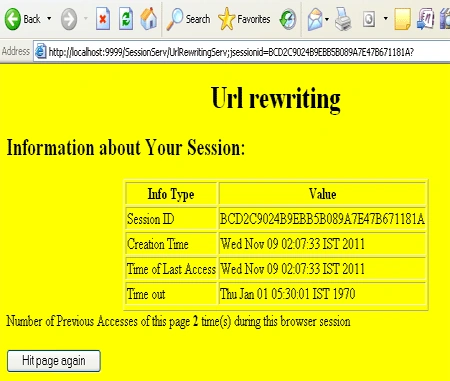
Task: Open the Back history dropdown arrow
Action: tap(49, 19)
